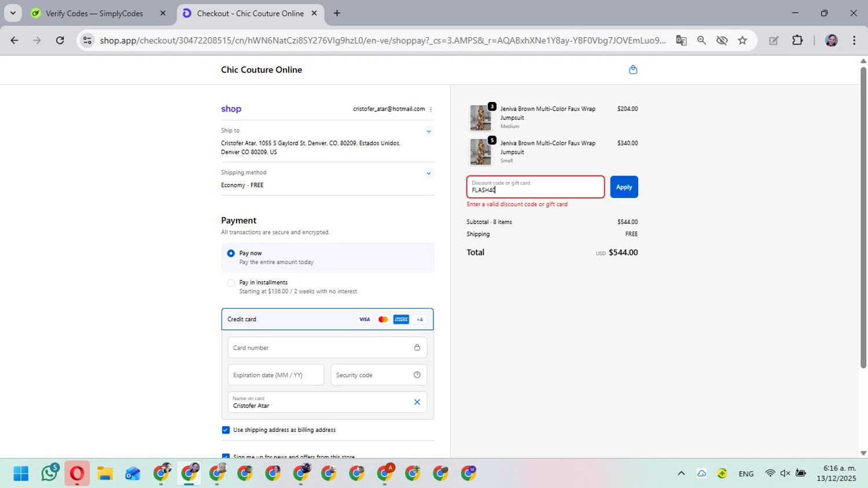The image size is (868, 488).
Task: Click the lock icon in the card number field
Action: (417, 347)
